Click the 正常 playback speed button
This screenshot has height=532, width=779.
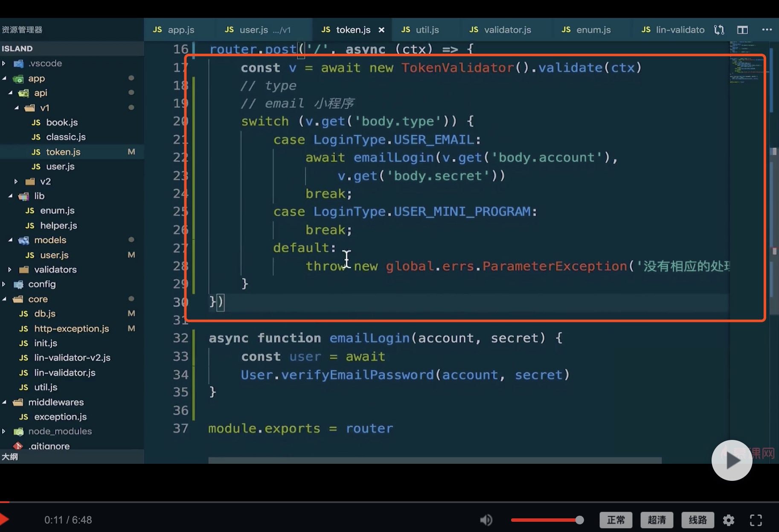(616, 520)
